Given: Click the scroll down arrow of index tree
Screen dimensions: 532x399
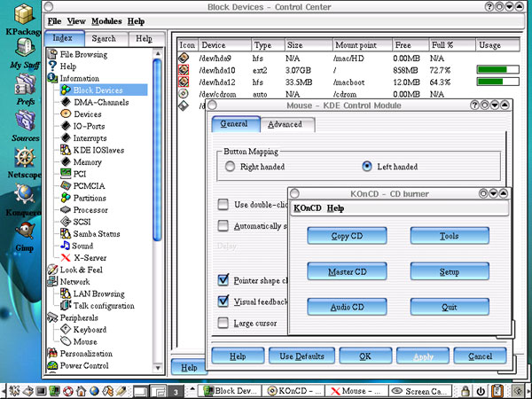Looking at the screenshot, I should 158,367.
